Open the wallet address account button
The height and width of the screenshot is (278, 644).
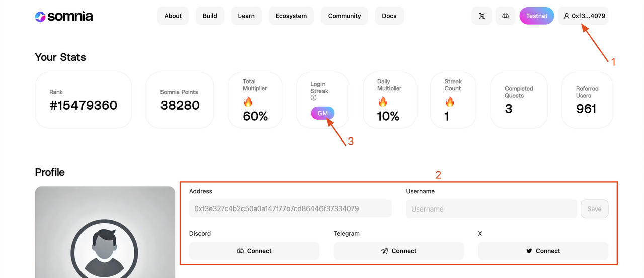tap(584, 16)
